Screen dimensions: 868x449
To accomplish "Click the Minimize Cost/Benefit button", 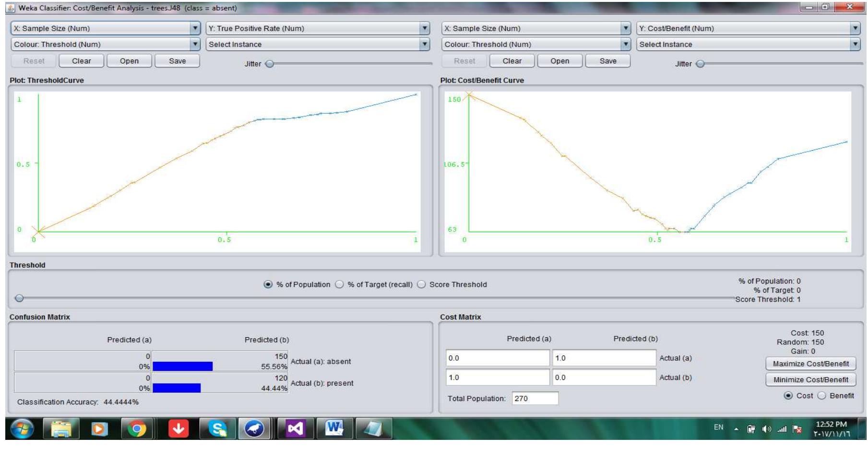I will tap(810, 379).
